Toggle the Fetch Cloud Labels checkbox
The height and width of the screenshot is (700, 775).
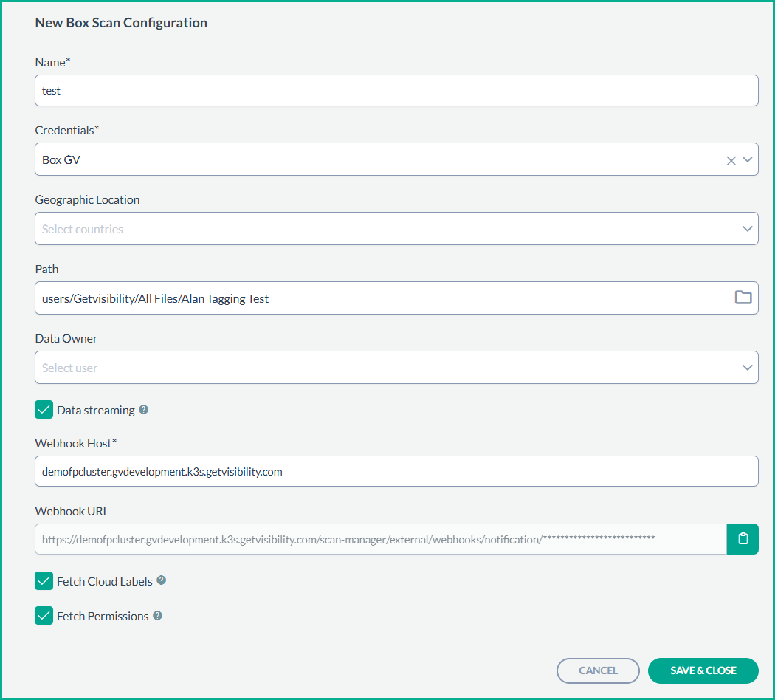[44, 581]
